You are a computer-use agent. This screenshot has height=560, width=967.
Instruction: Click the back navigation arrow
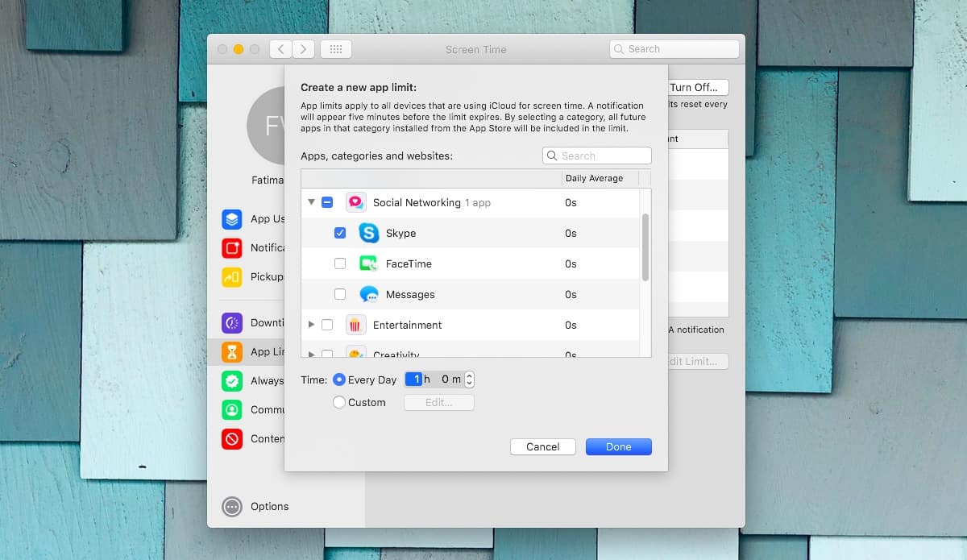pos(280,48)
